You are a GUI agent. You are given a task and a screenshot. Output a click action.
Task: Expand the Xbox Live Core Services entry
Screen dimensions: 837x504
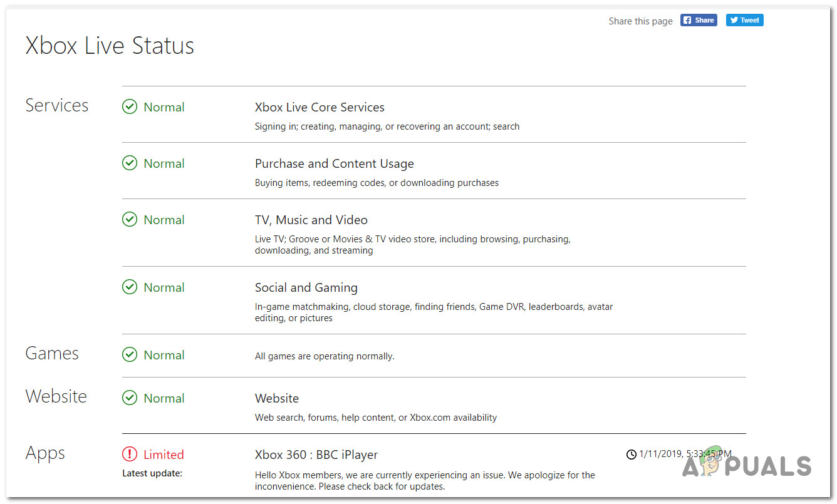pos(320,107)
